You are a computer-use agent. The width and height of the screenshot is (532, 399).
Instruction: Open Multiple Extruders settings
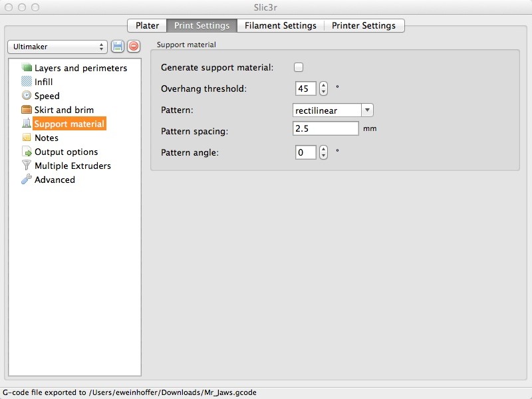pyautogui.click(x=72, y=166)
